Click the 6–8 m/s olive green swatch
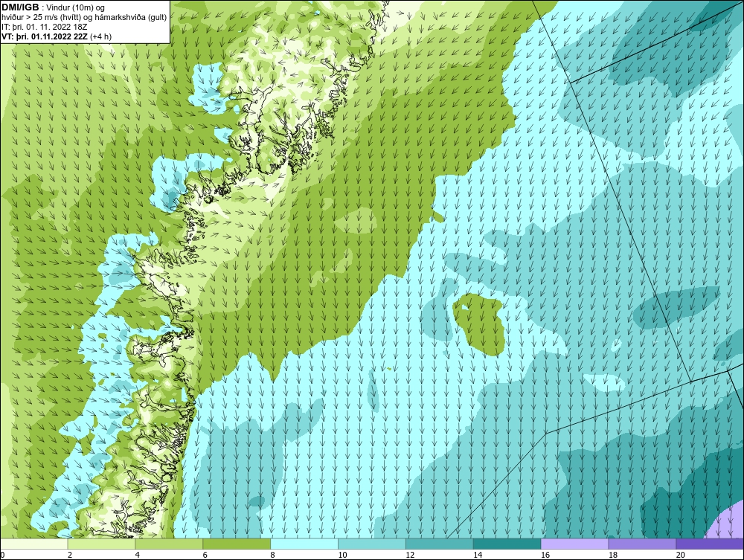744x560 pixels. (x=237, y=544)
